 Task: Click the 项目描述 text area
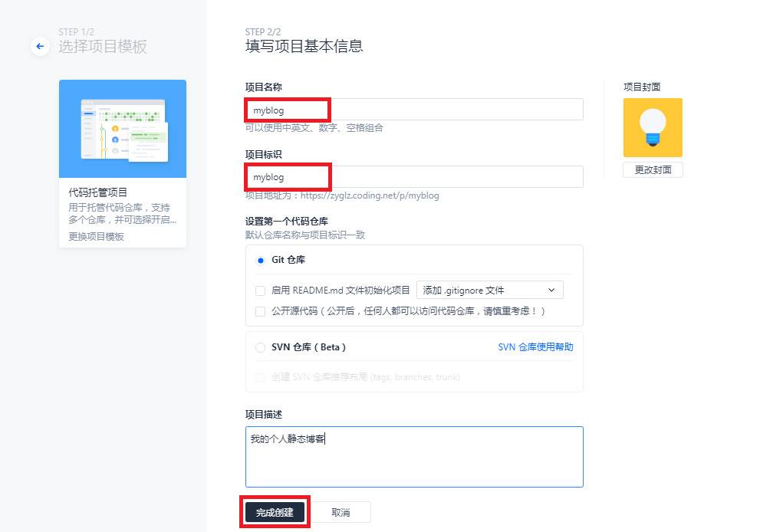[x=414, y=457]
